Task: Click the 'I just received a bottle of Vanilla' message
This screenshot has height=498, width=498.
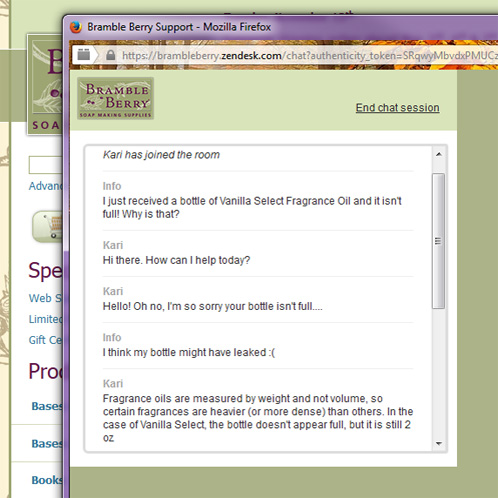Action: tap(252, 207)
